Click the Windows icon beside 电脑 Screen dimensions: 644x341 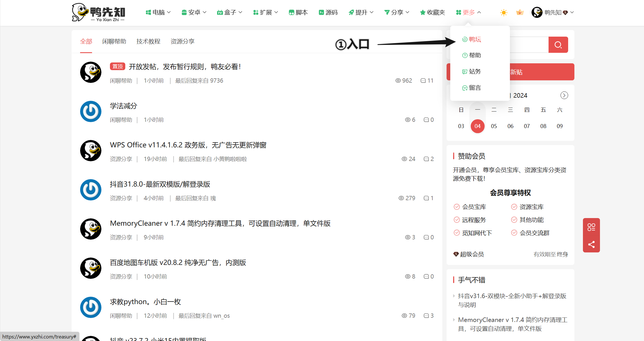(148, 12)
